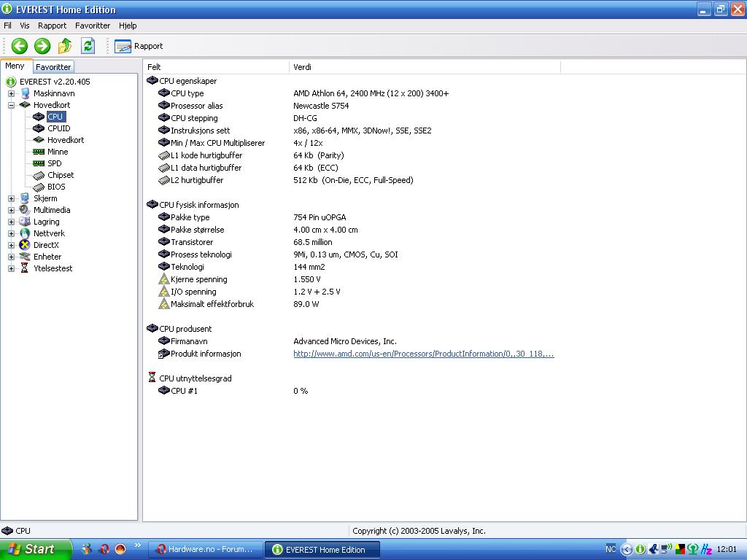The height and width of the screenshot is (560, 747).
Task: Click the green Back arrow toolbar button
Action: click(20, 46)
